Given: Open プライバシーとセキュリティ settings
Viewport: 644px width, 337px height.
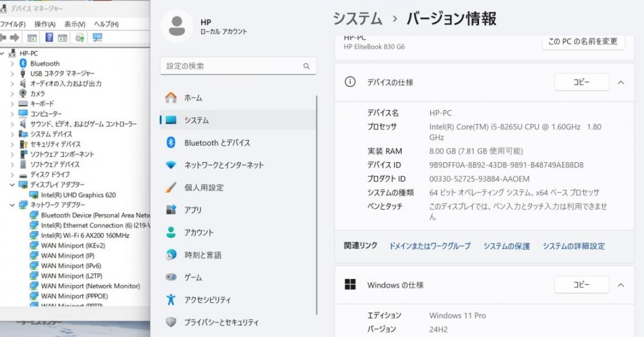Looking at the screenshot, I should coord(238,322).
